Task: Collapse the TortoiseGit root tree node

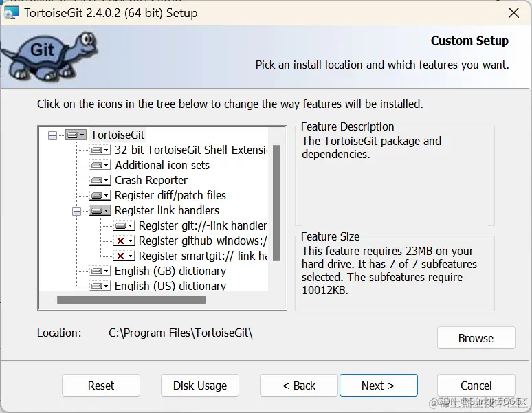Action: point(53,135)
